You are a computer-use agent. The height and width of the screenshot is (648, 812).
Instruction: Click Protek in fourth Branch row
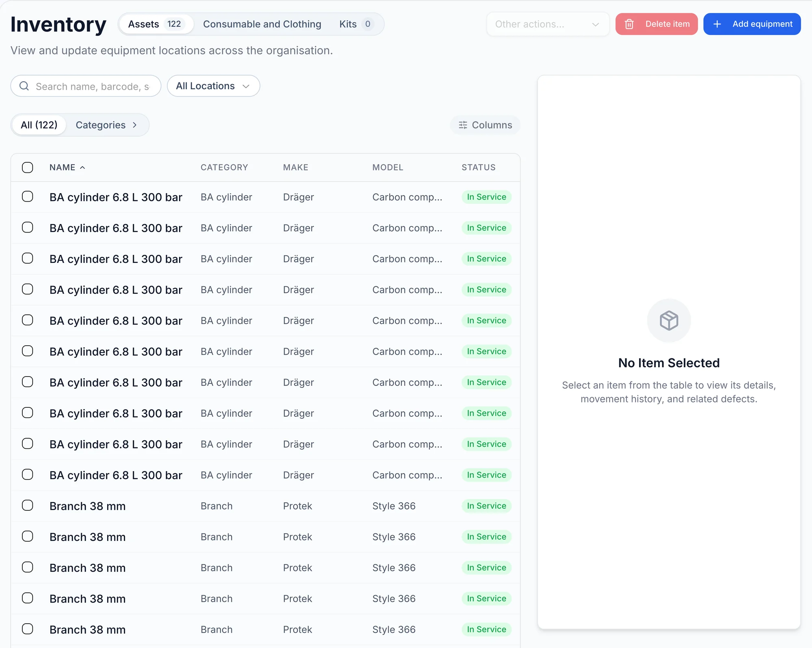pyautogui.click(x=297, y=598)
